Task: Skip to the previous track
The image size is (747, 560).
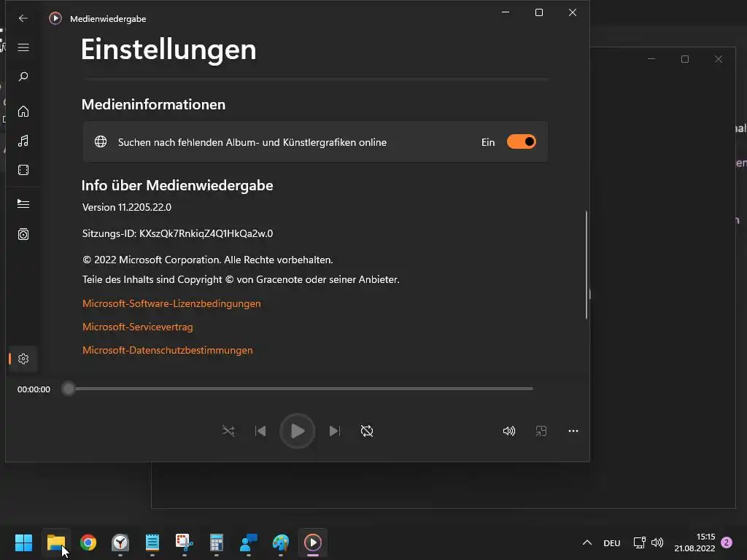Action: [x=260, y=431]
